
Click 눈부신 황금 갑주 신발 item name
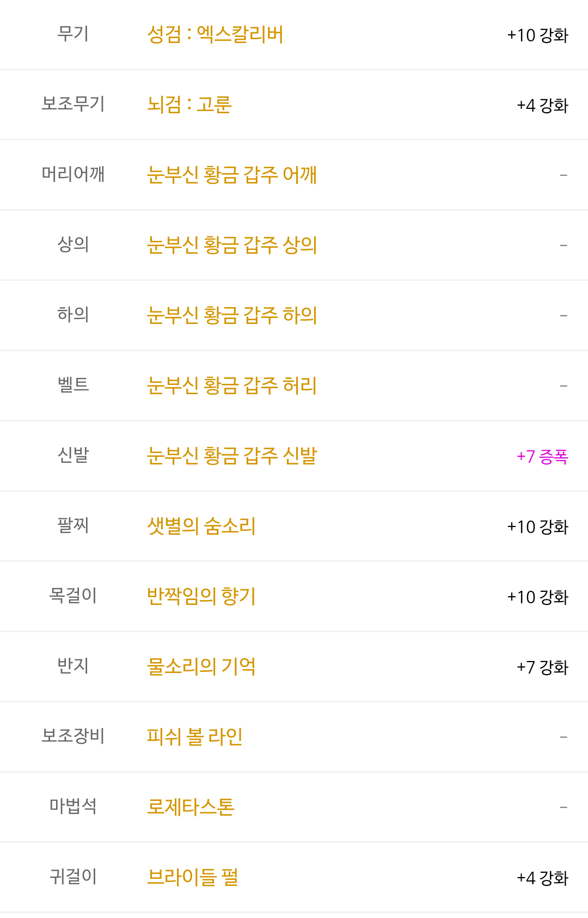(232, 456)
